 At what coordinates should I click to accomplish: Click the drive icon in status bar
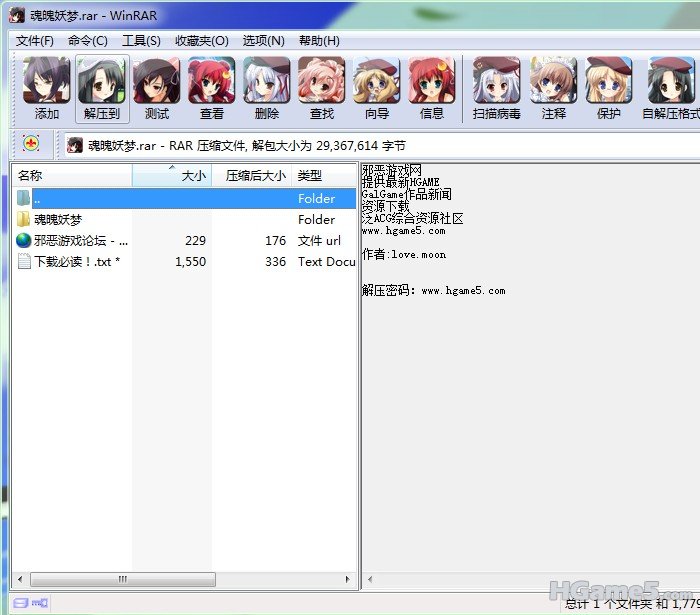click(x=20, y=603)
